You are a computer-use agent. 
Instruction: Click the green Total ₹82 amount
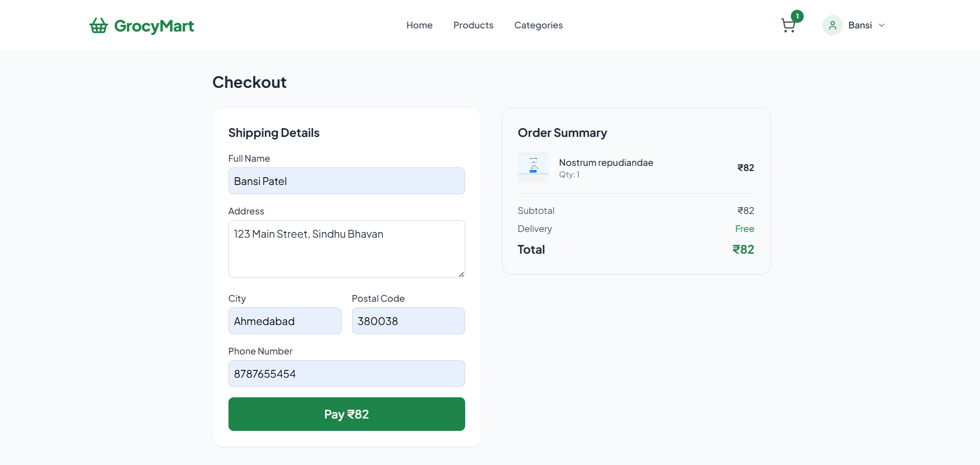[x=743, y=250]
